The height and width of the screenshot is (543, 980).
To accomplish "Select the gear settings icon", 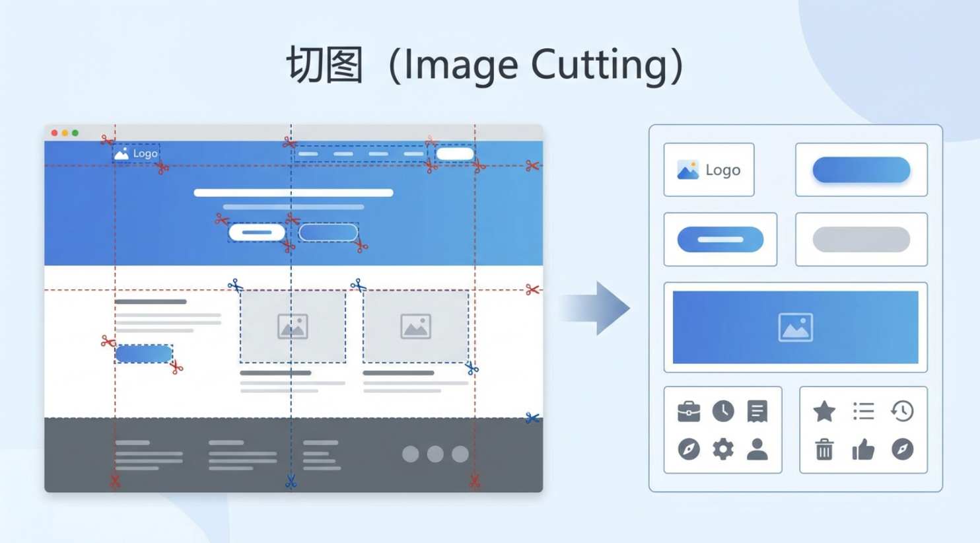I will (x=722, y=449).
